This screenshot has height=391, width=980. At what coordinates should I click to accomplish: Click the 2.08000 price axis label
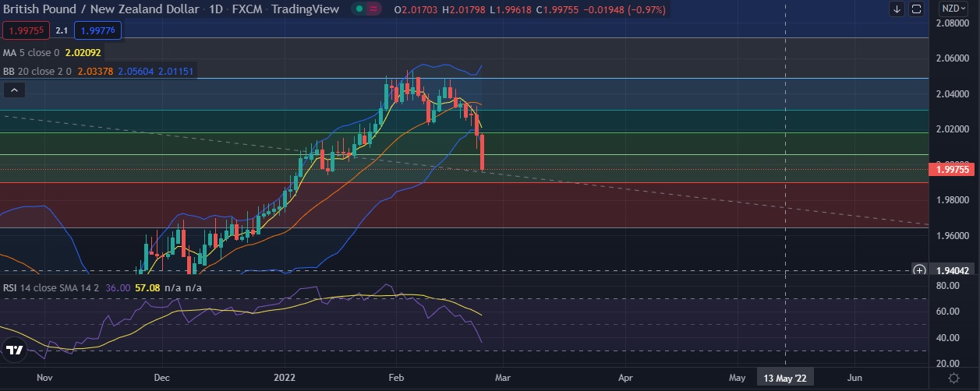point(952,23)
